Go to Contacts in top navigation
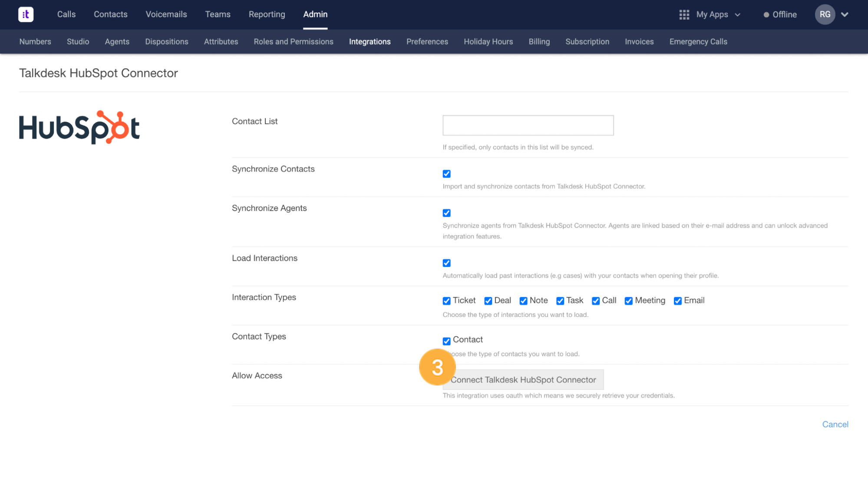 (x=111, y=14)
